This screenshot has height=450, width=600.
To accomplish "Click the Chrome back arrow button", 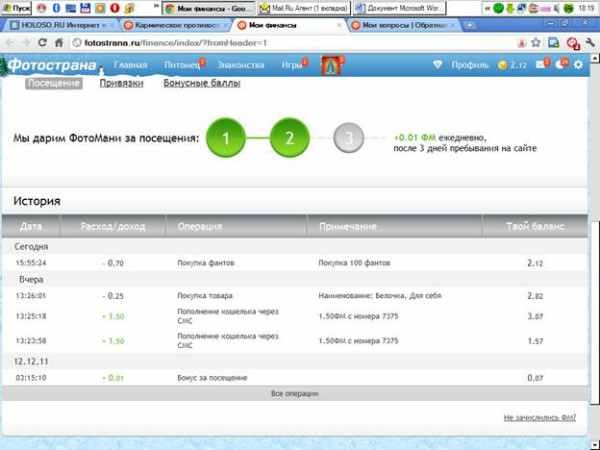I will tap(9, 43).
